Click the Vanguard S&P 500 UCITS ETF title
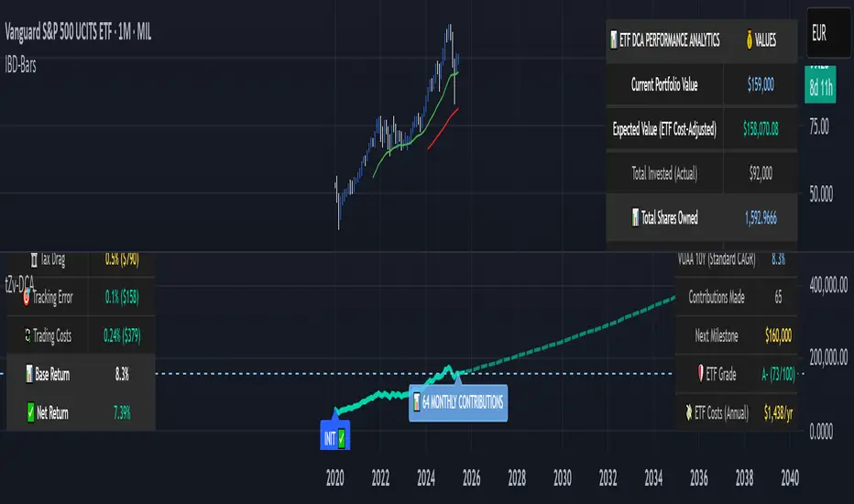 [x=78, y=32]
